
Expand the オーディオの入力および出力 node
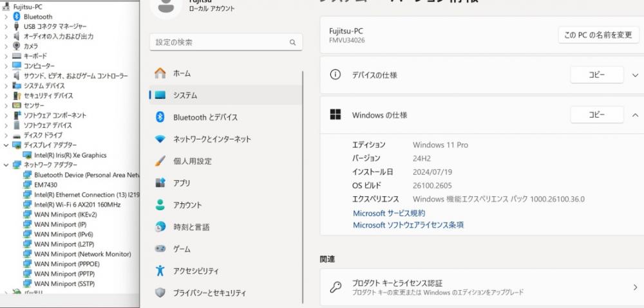[6, 36]
